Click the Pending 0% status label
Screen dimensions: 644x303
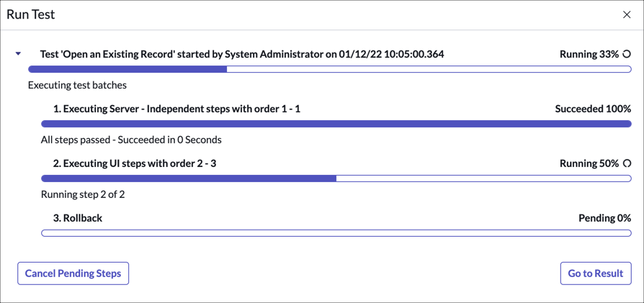[x=604, y=218]
